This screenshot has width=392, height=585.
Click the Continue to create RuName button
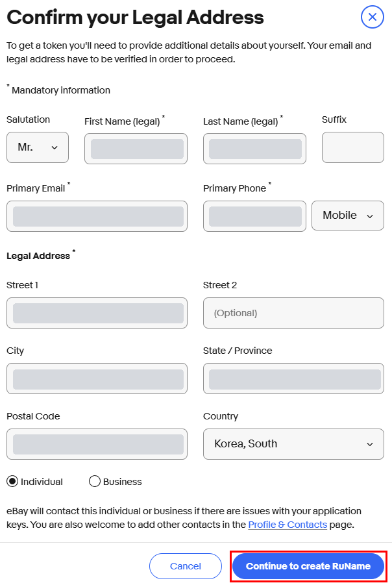click(308, 566)
